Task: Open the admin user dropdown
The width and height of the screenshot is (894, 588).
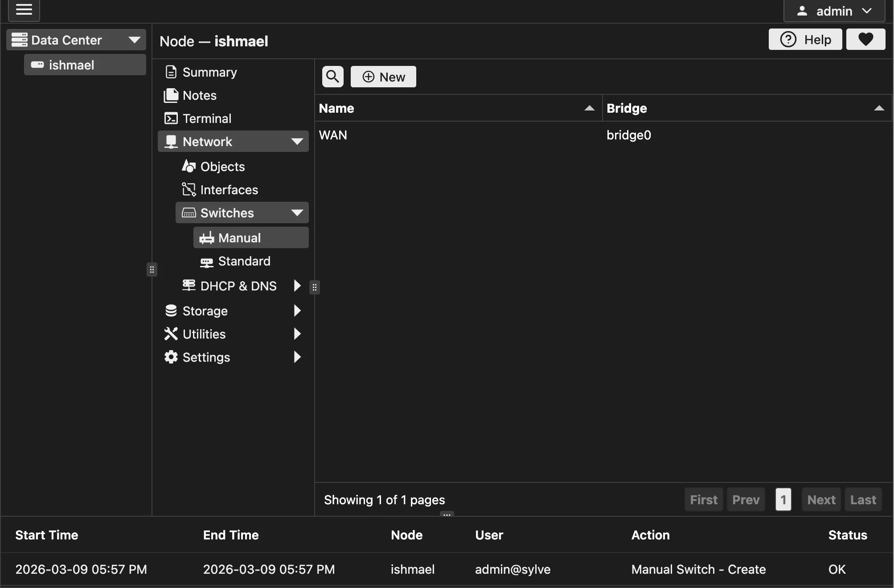Action: click(834, 11)
